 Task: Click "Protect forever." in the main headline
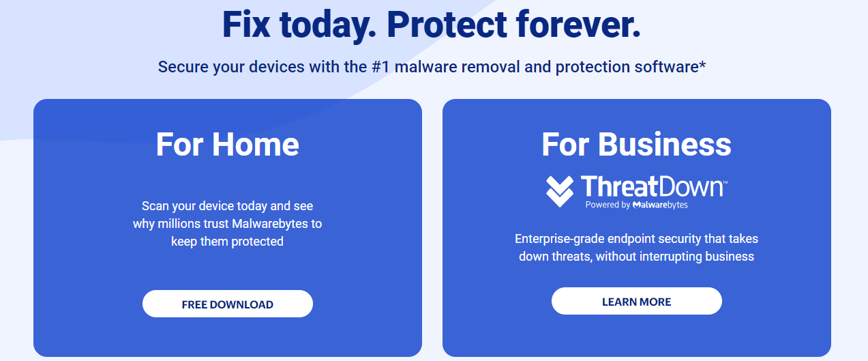click(x=513, y=26)
